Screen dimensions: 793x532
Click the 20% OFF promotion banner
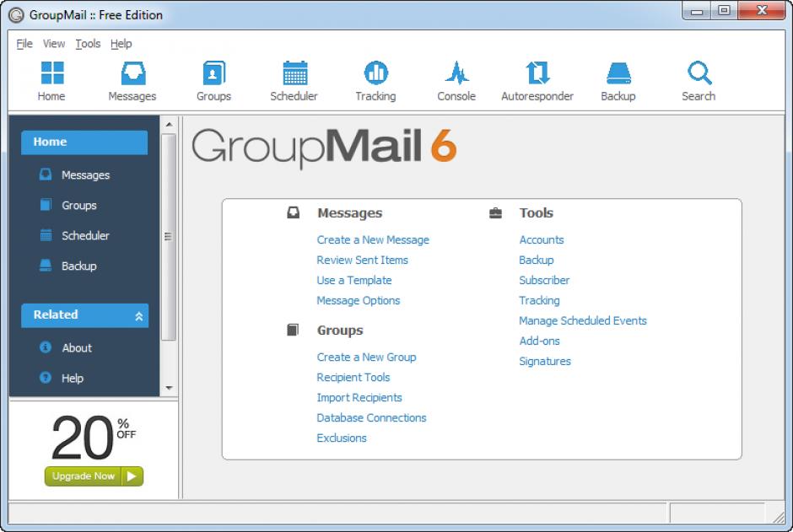pos(94,438)
